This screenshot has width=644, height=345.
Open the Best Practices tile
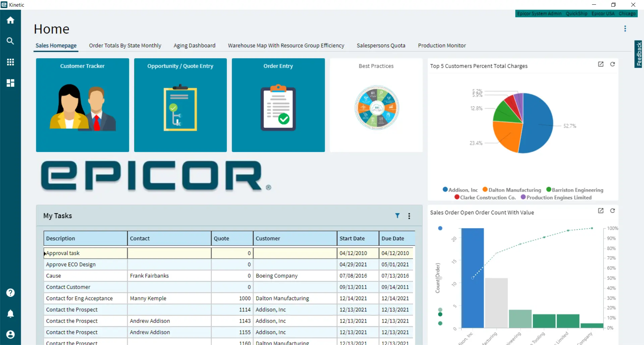coord(376,105)
